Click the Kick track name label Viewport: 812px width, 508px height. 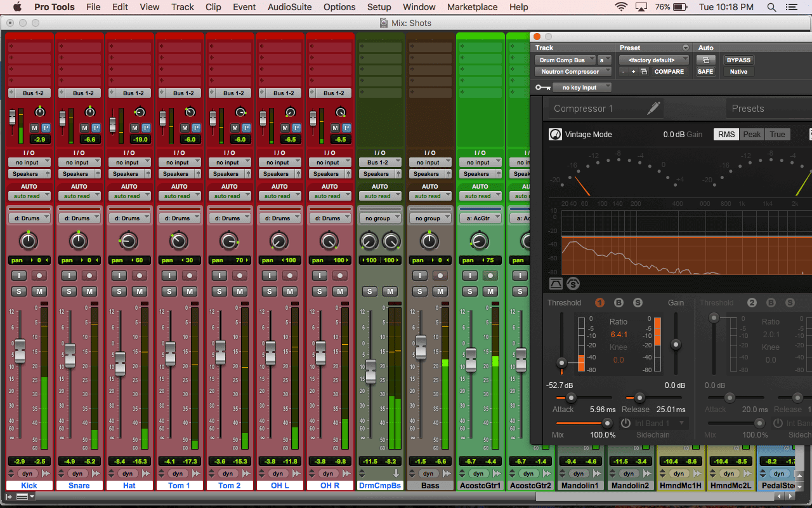coord(29,486)
